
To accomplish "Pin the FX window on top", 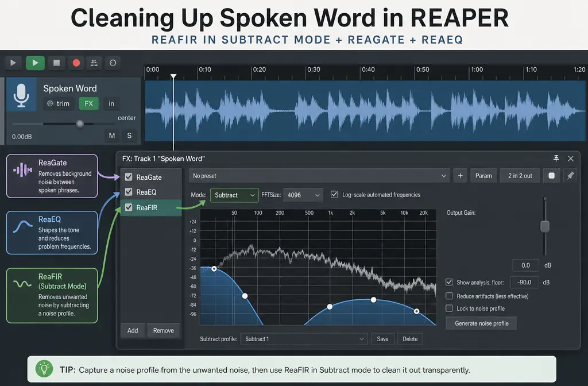I will tap(556, 159).
